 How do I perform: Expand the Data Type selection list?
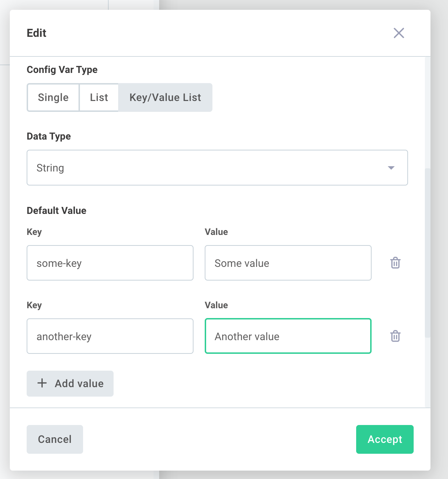click(x=217, y=168)
